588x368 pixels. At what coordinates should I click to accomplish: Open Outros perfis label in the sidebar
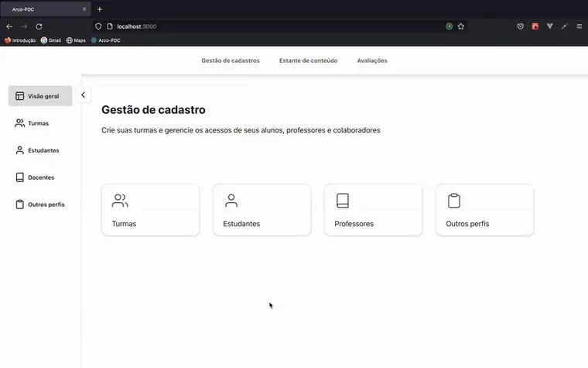click(x=46, y=205)
